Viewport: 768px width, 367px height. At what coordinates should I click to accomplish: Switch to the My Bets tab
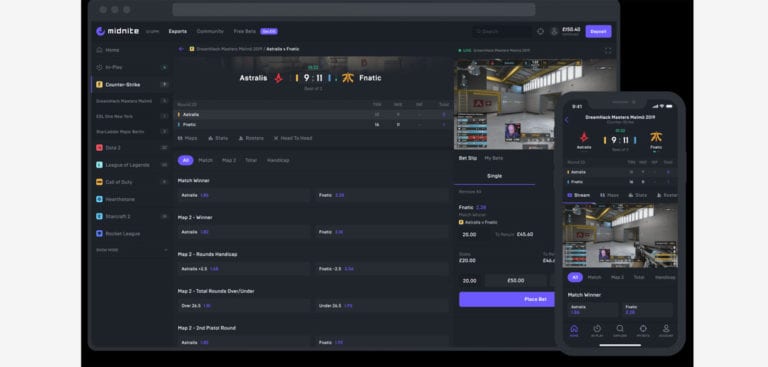[494, 158]
